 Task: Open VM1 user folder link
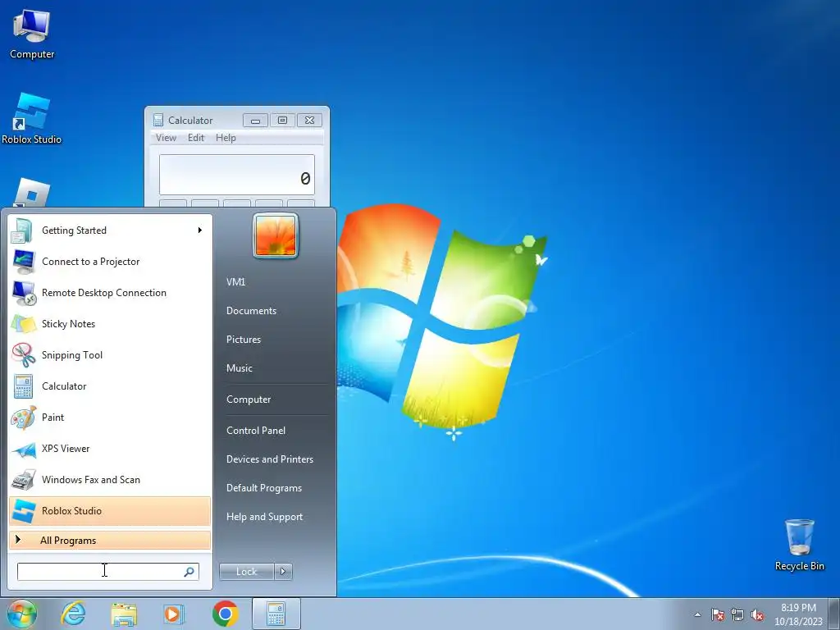[x=235, y=282]
